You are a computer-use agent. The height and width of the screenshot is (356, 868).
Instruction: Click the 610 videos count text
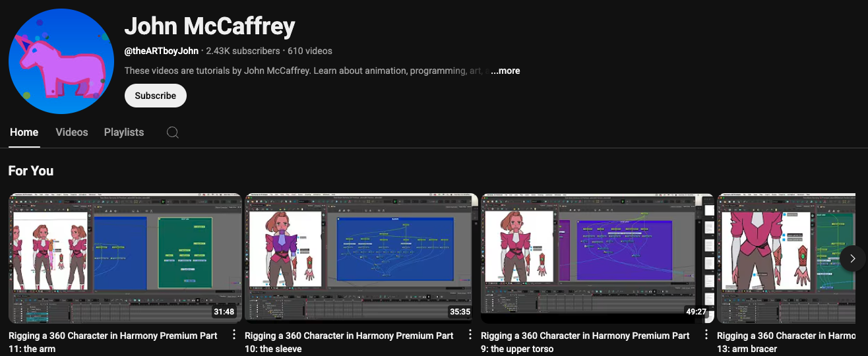coord(310,51)
